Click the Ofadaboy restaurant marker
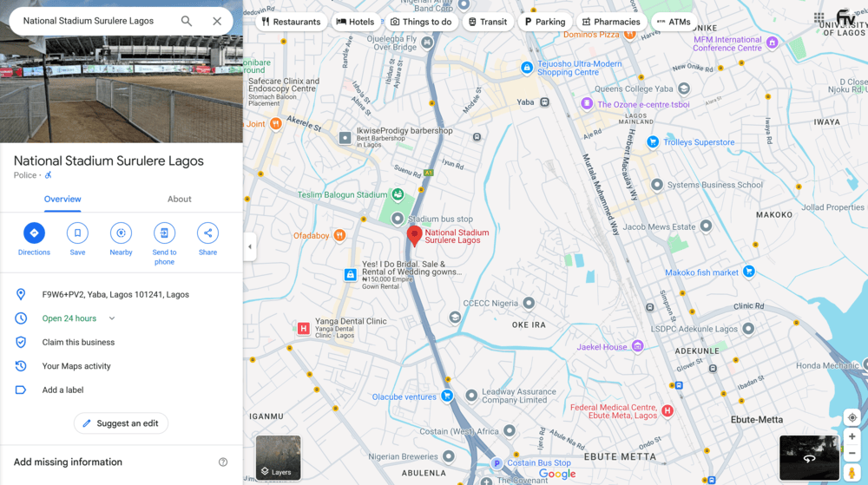The width and height of the screenshot is (868, 485). click(x=340, y=236)
